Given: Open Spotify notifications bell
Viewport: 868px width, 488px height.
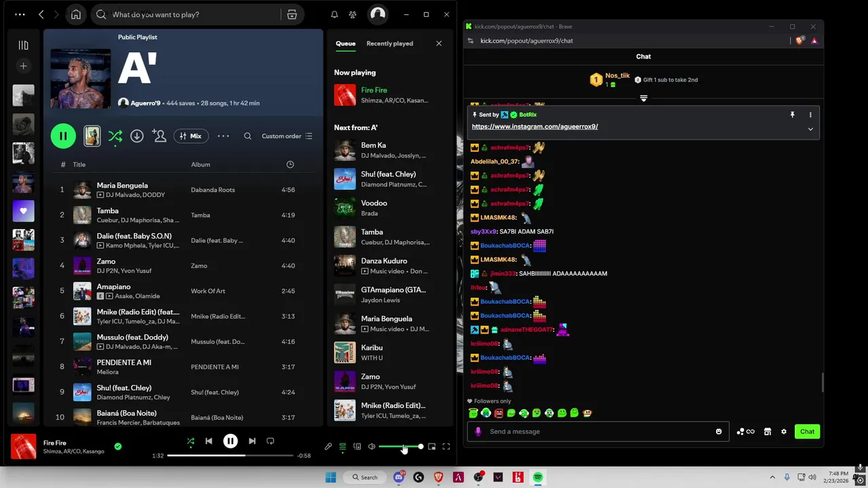Looking at the screenshot, I should [x=334, y=14].
